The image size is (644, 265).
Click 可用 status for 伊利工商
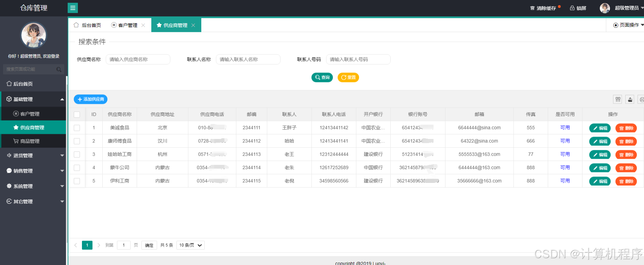pos(565,181)
